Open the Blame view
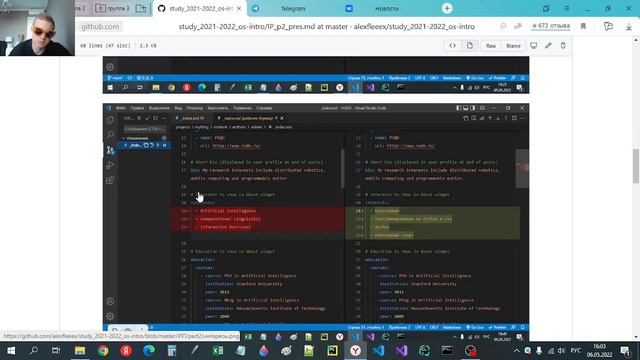640x360 pixels. [x=513, y=46]
